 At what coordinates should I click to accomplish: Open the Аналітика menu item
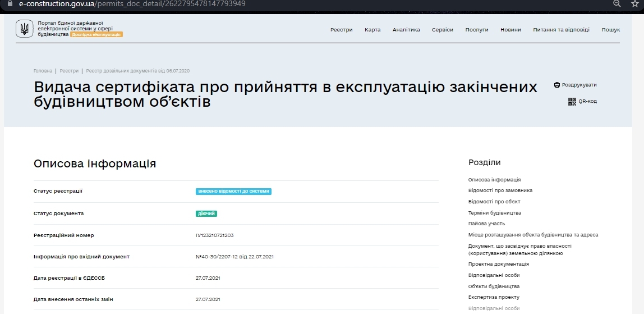(406, 30)
